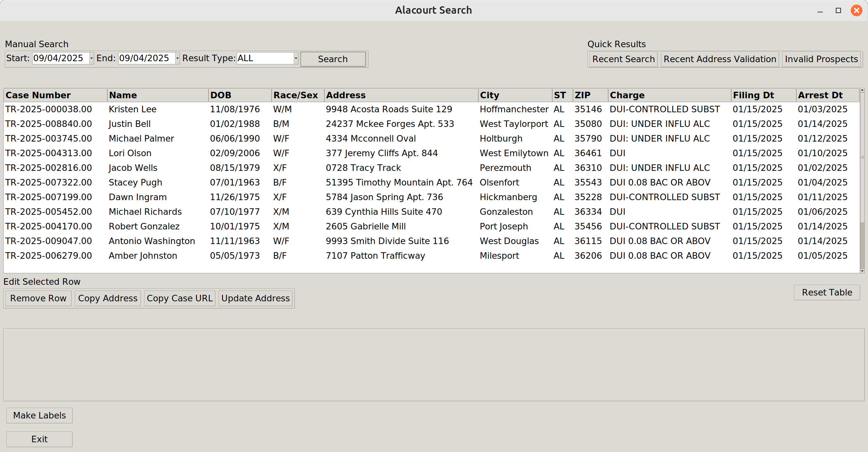This screenshot has height=452, width=868.
Task: Click case number TR-2025-009047.00
Action: pyautogui.click(x=48, y=241)
